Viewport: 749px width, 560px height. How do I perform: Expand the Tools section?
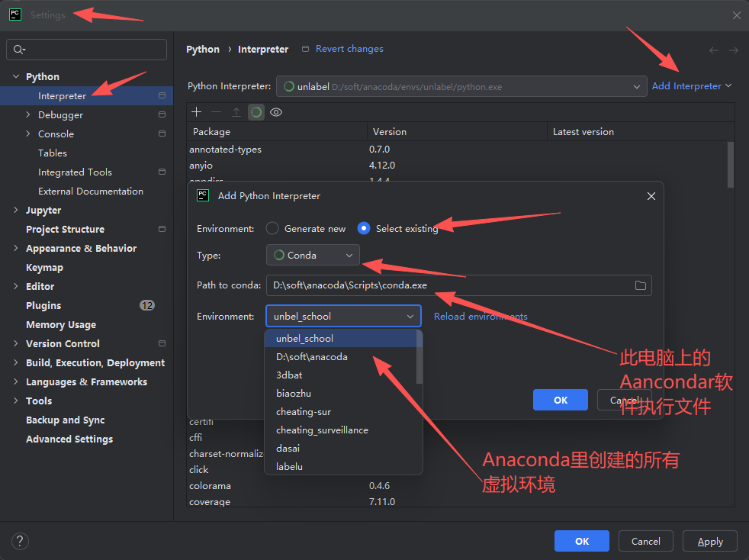16,401
